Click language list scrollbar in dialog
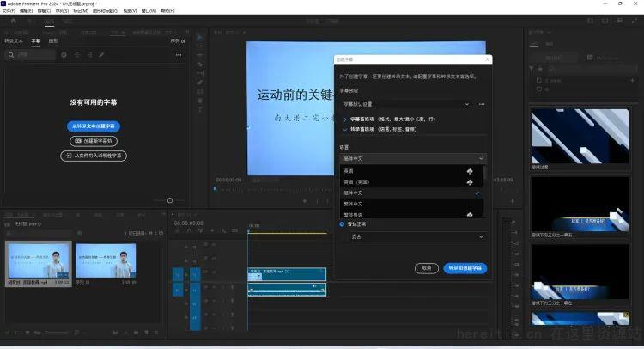 (x=484, y=172)
